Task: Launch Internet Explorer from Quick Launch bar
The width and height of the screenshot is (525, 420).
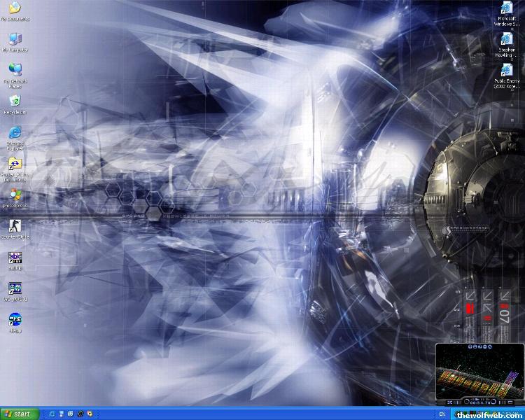Action: pyautogui.click(x=52, y=414)
